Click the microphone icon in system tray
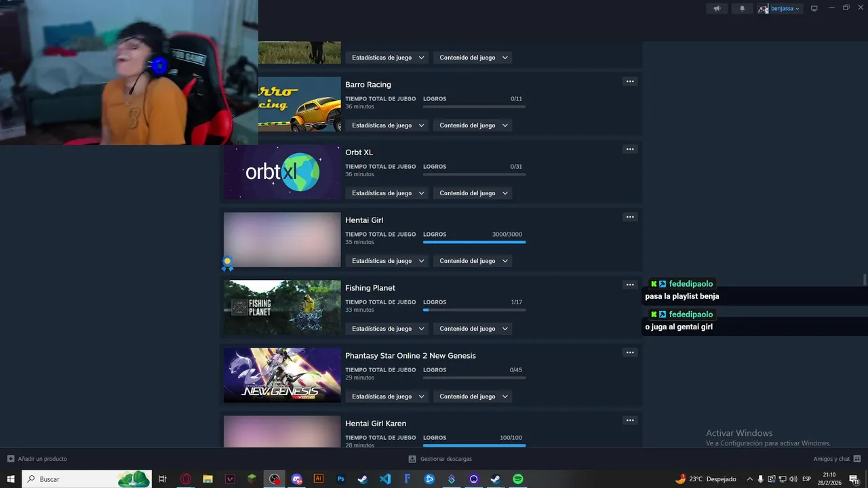Viewport: 868px width, 488px height. point(760,479)
